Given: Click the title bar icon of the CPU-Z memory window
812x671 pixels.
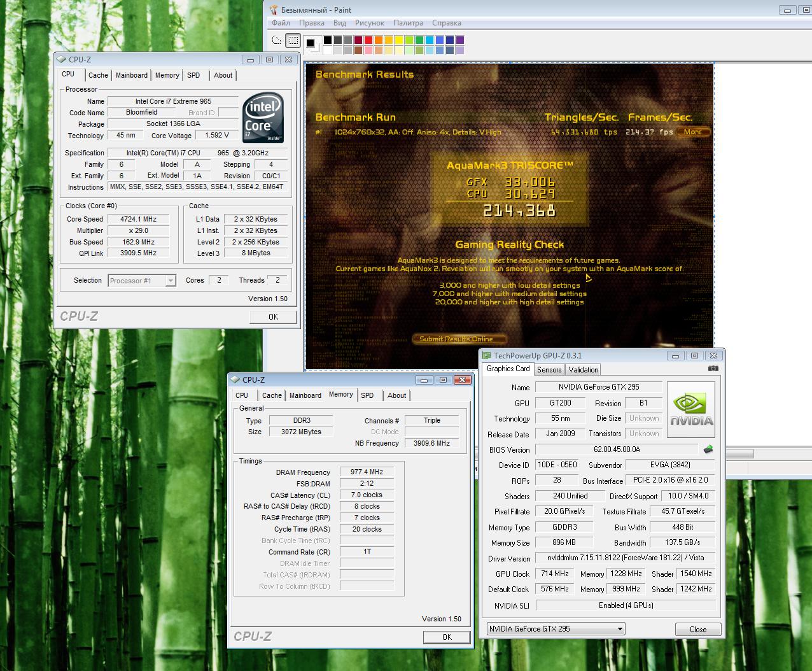Looking at the screenshot, I should pos(235,380).
